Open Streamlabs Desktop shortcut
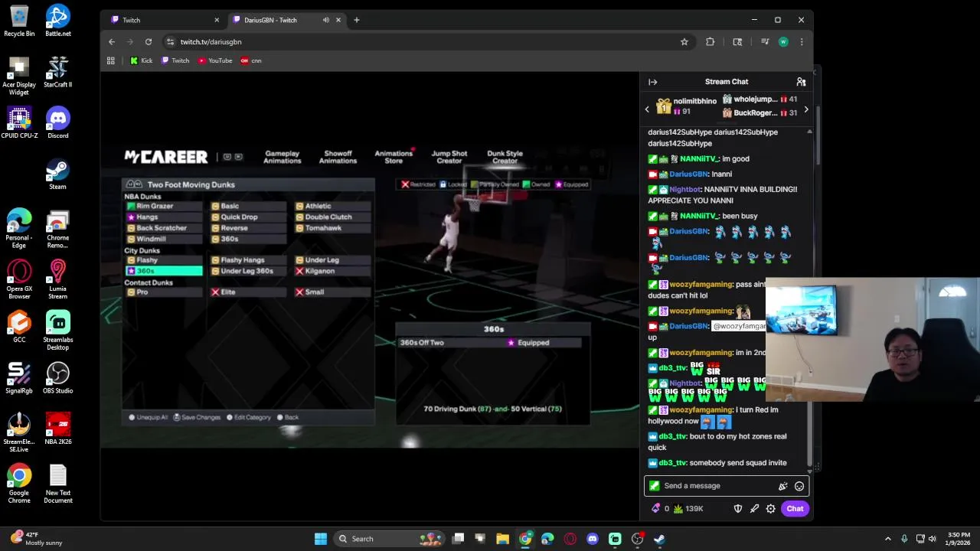Image resolution: width=980 pixels, height=551 pixels. 57,331
